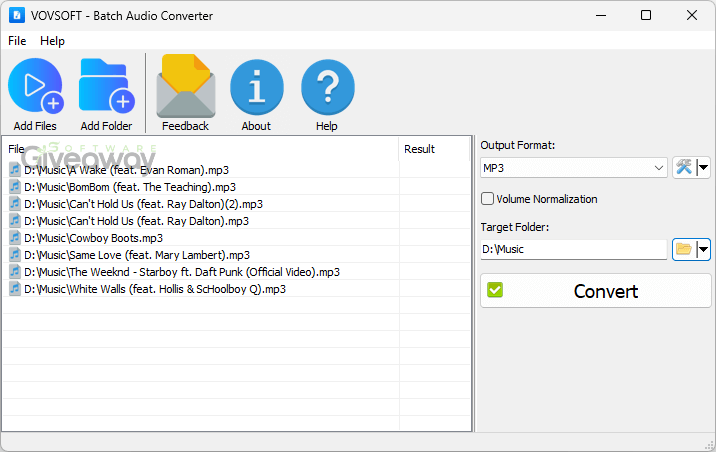Open the Feedback envelope icon
Image resolution: width=716 pixels, height=452 pixels.
185,87
